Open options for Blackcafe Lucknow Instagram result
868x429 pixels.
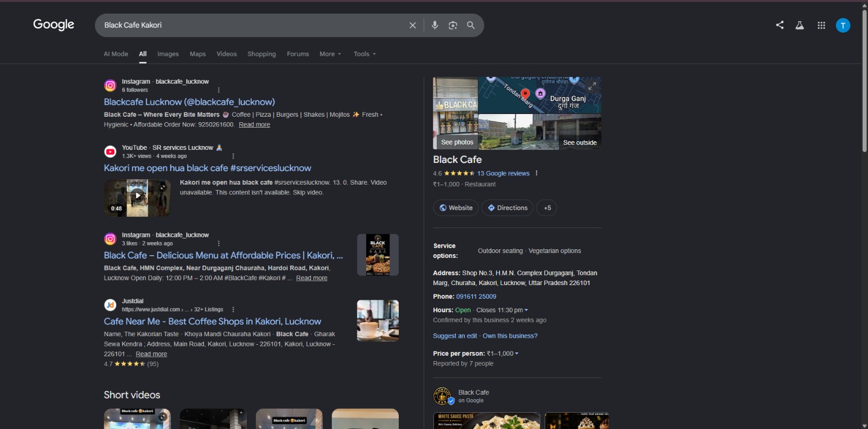point(219,90)
